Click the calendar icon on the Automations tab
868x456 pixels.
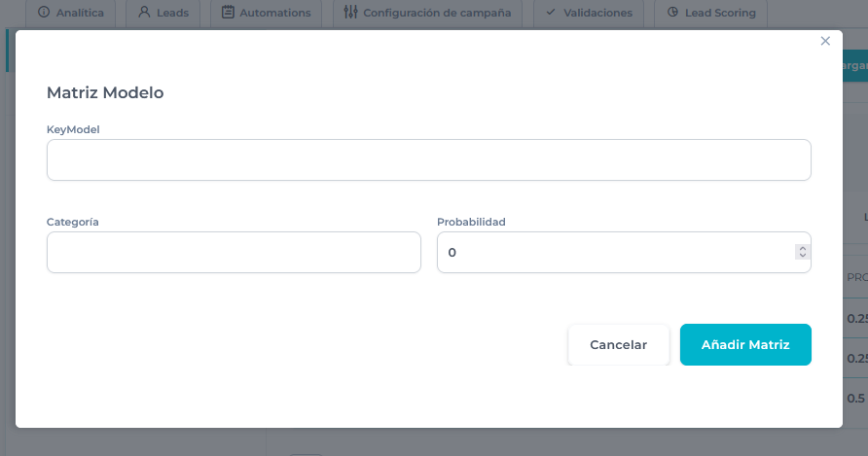pyautogui.click(x=228, y=14)
